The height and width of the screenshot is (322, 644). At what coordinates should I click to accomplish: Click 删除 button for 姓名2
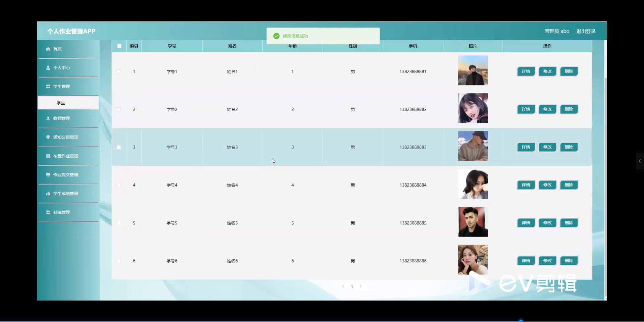[x=569, y=109]
